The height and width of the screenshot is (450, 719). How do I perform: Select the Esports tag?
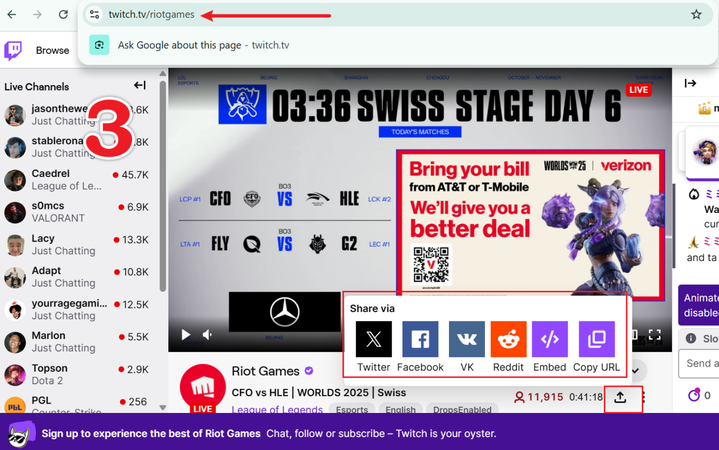coord(352,409)
